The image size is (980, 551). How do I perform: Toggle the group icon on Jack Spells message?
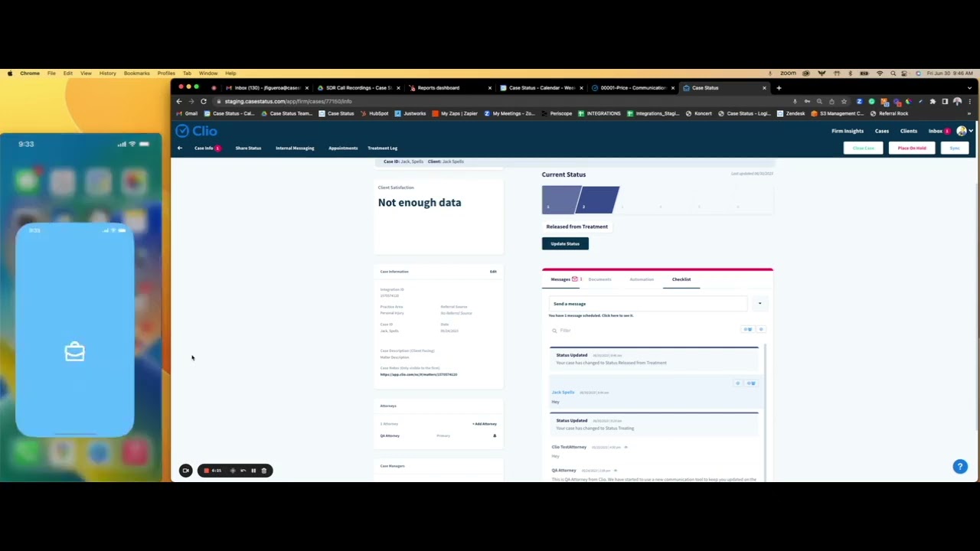tap(751, 383)
